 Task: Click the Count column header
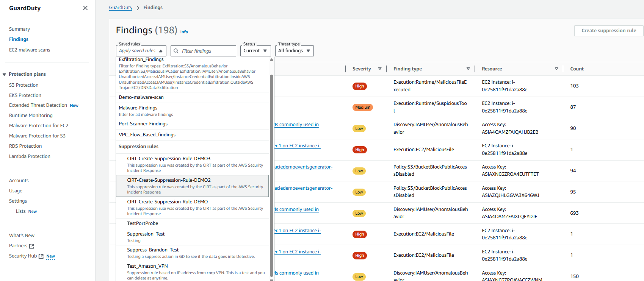point(577,69)
